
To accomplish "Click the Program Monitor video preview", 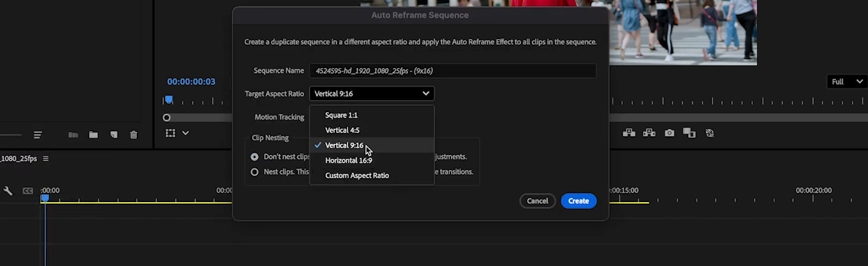I will (683, 32).
